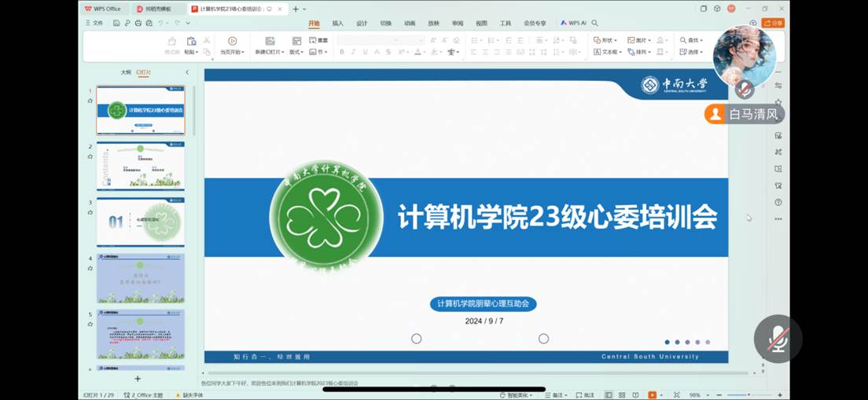
Task: Start slideshow from current slide icon
Action: pyautogui.click(x=232, y=42)
